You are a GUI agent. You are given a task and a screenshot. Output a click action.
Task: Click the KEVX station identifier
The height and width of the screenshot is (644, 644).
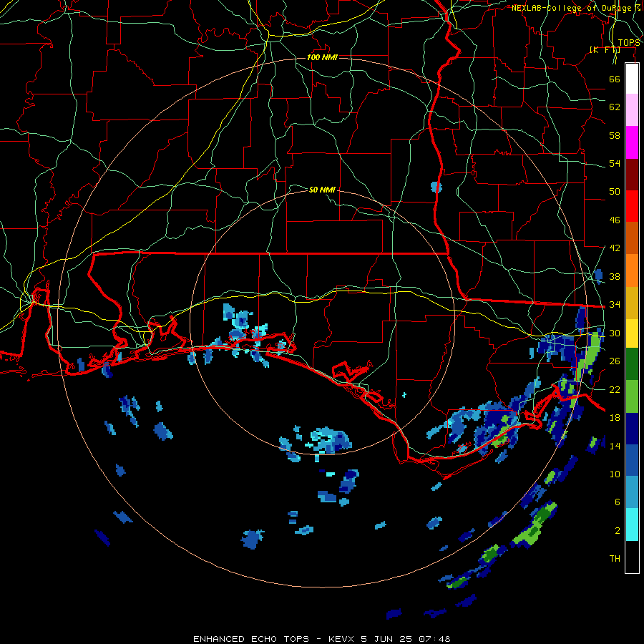(x=343, y=639)
